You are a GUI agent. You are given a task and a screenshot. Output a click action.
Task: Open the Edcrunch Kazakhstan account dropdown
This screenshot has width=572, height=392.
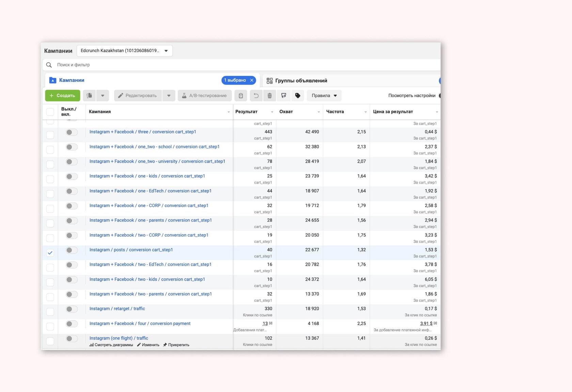tap(125, 51)
